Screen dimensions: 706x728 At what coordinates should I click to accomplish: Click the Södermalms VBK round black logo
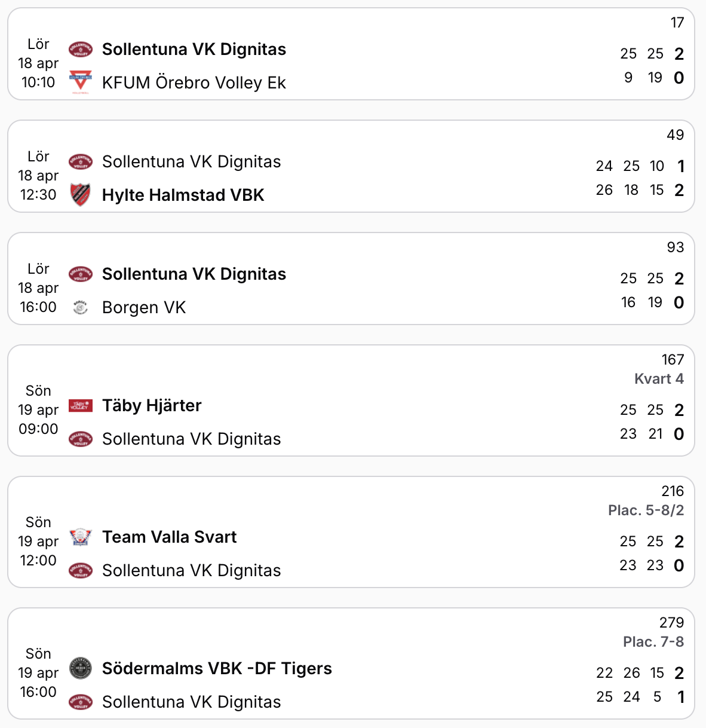point(81,668)
